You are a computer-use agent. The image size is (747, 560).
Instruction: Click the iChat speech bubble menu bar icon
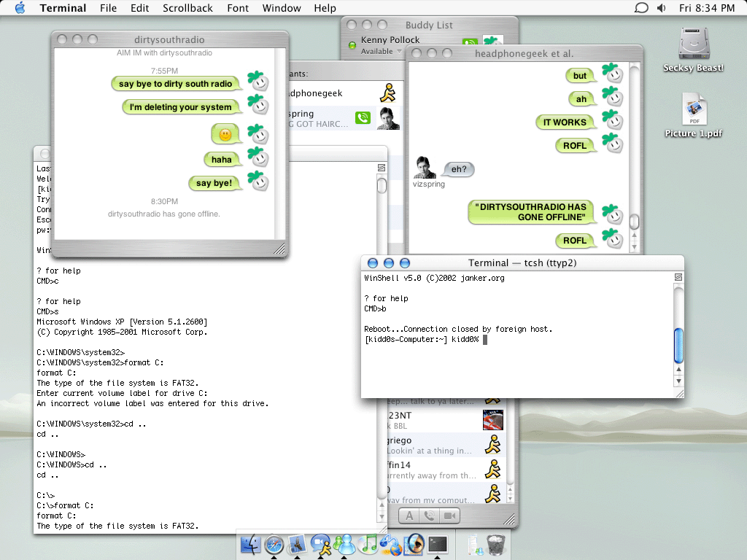coord(641,7)
